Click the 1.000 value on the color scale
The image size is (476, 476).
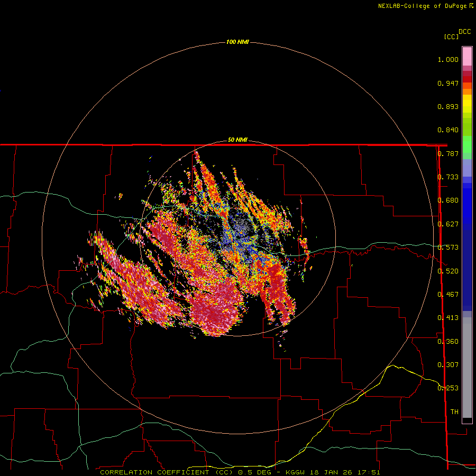(x=448, y=59)
